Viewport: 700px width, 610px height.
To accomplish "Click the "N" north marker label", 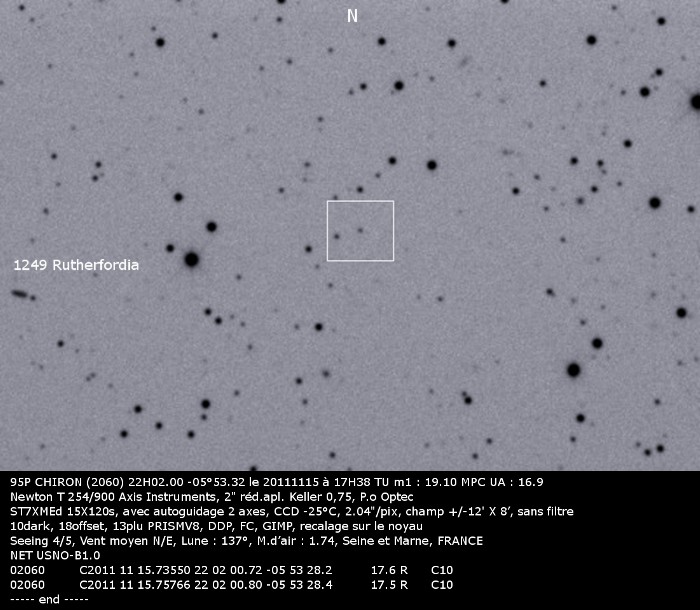I will tap(352, 16).
